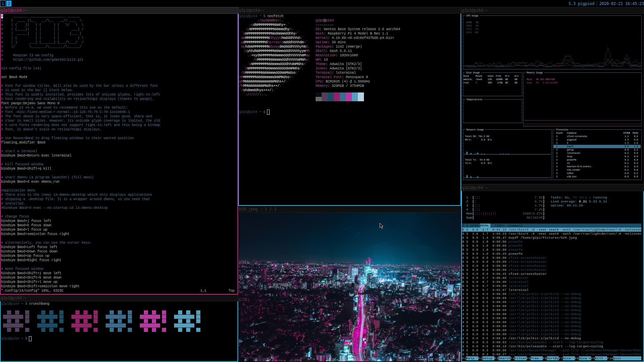Click F8 Nice + in htop
The image size is (644, 362).
583,358
